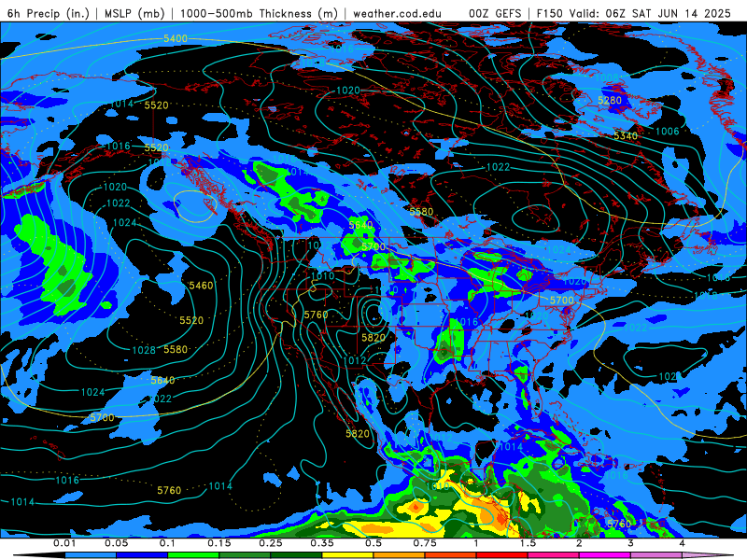Select the 0.15 legend value
Viewport: 747px width, 560px height.
click(x=219, y=543)
